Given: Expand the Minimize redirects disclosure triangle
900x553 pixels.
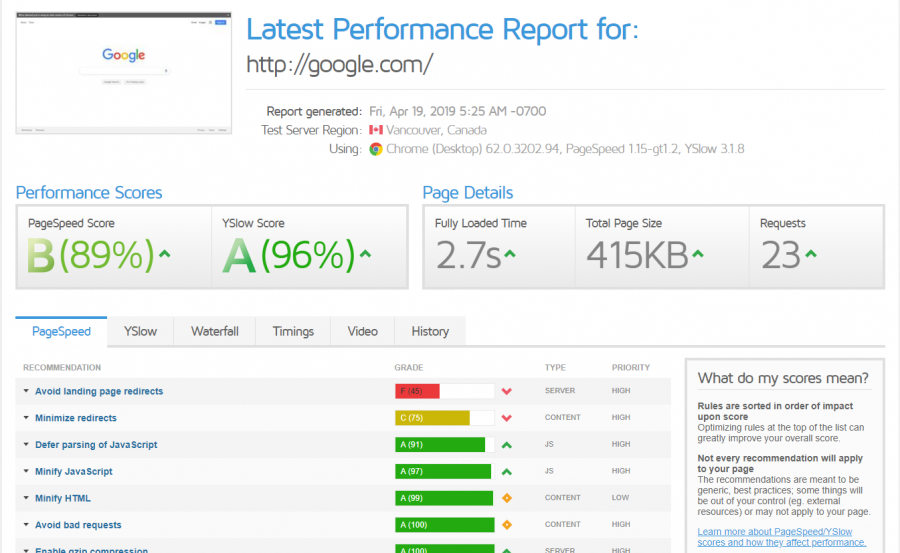Looking at the screenshot, I should 26,417.
